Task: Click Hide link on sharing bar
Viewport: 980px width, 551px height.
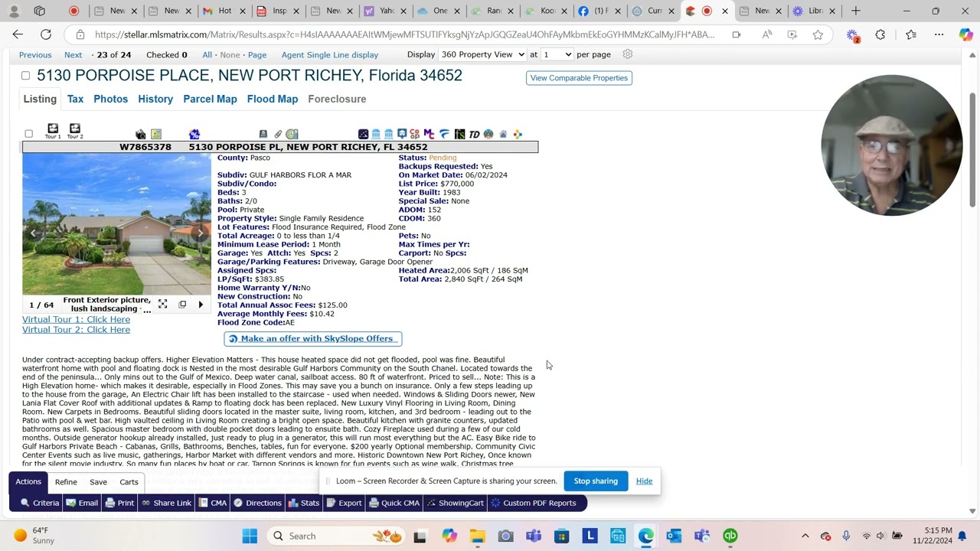Action: [644, 481]
